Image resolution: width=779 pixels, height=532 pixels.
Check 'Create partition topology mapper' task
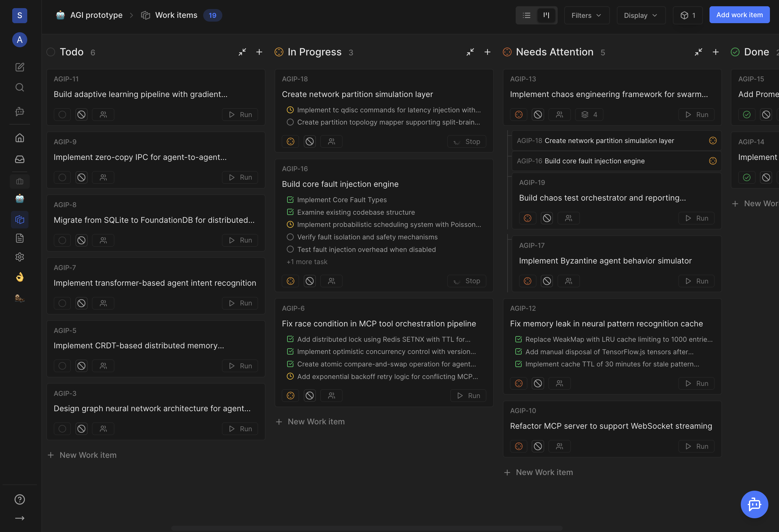pyautogui.click(x=290, y=122)
